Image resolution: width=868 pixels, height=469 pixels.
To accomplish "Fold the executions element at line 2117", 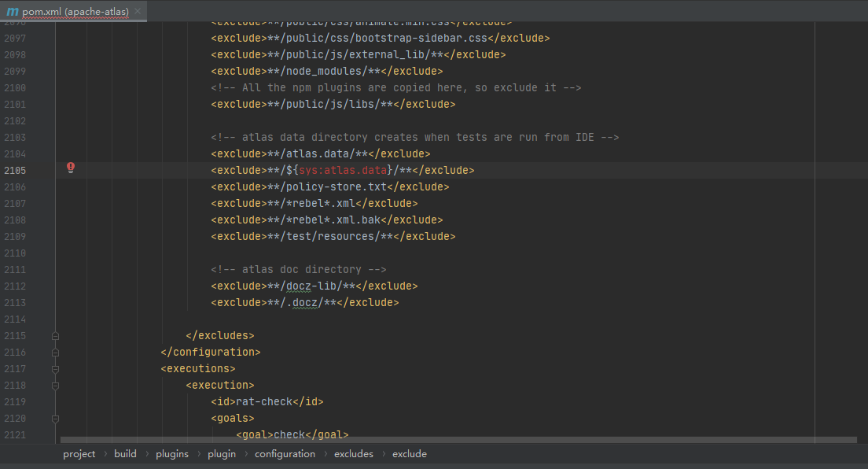I will [x=55, y=369].
